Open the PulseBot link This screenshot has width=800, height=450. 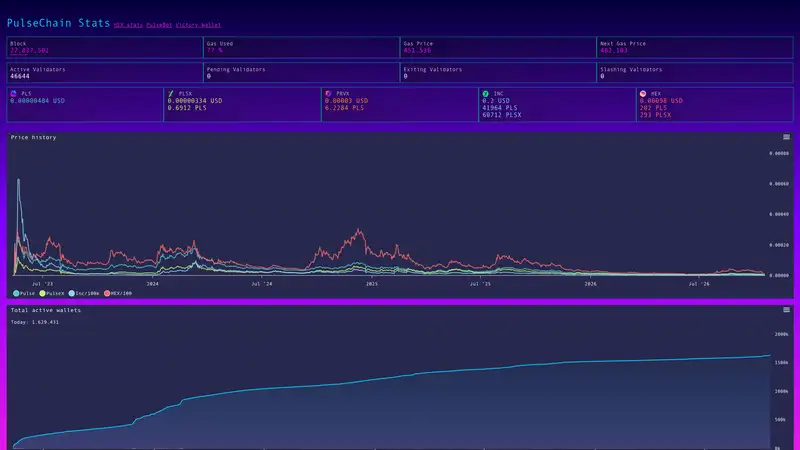159,25
